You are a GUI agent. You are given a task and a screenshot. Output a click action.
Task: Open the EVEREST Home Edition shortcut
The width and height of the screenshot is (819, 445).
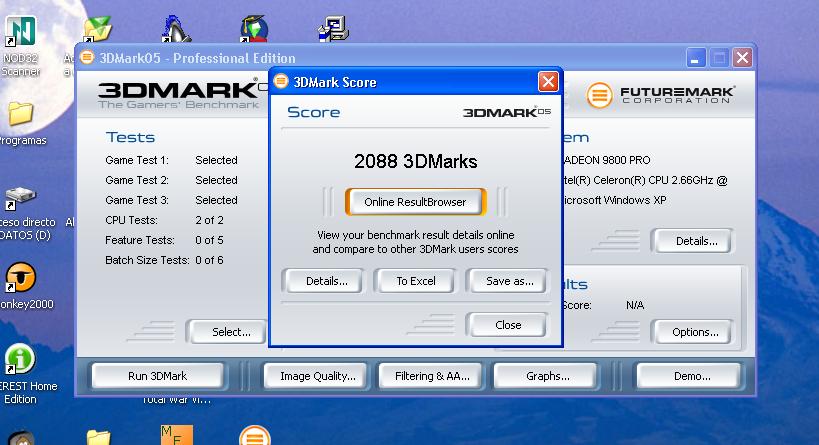(x=20, y=362)
